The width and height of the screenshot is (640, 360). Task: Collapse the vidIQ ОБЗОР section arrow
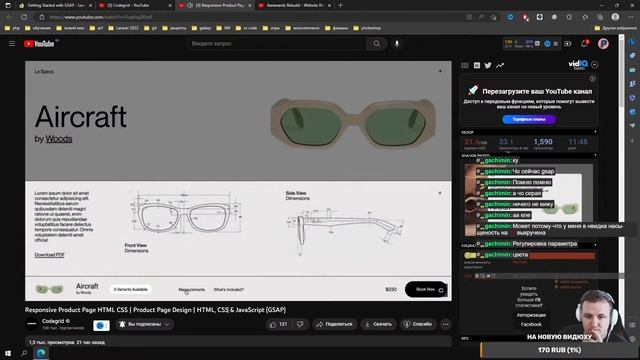(595, 132)
